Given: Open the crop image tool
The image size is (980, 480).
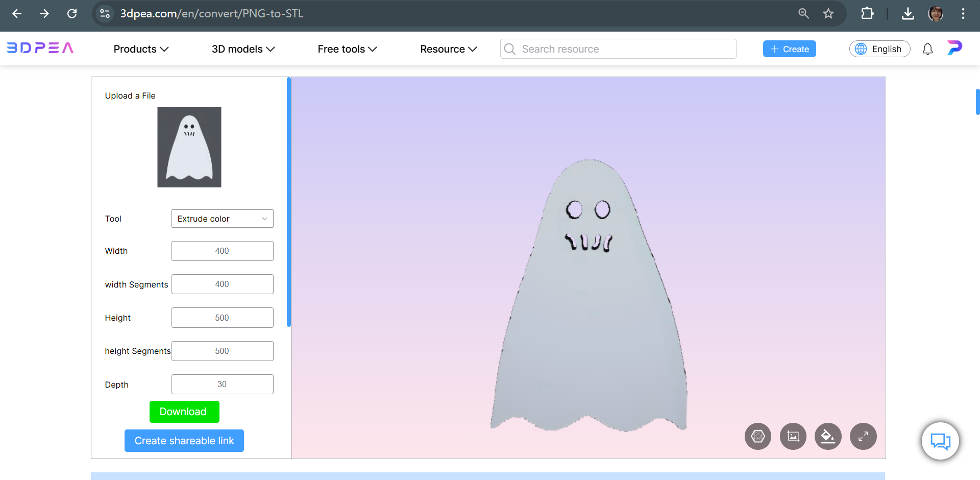Looking at the screenshot, I should pos(793,436).
